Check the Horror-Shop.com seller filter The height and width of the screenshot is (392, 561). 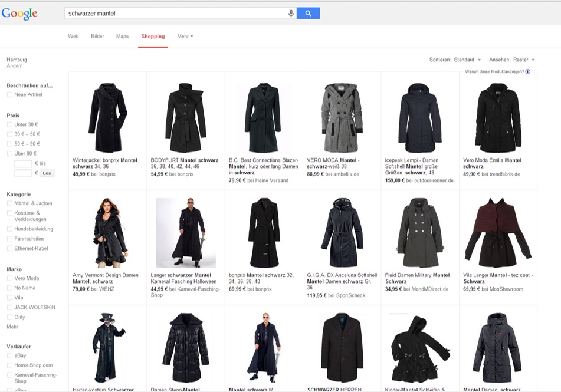coord(9,365)
